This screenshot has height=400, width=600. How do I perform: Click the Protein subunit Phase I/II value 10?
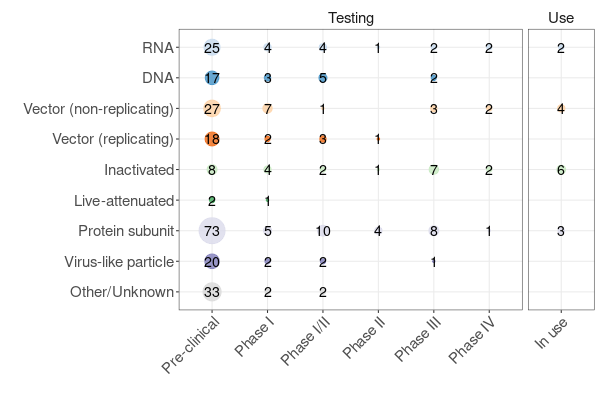(322, 231)
